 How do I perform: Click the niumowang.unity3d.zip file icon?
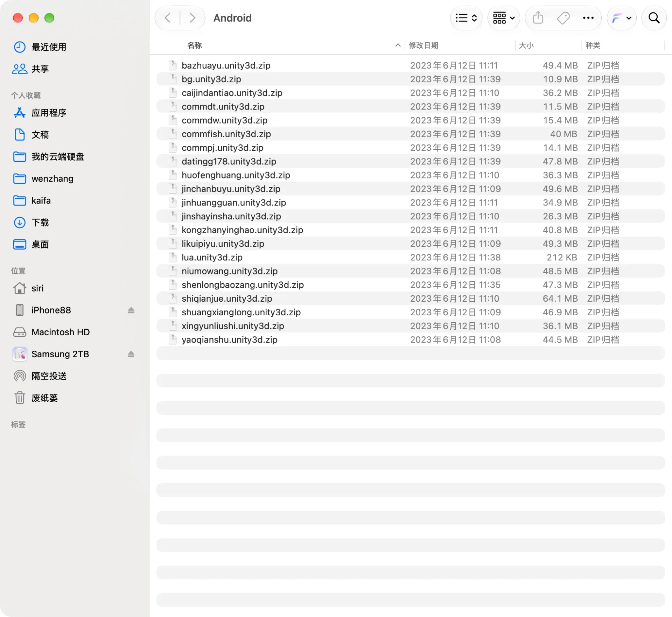point(173,271)
